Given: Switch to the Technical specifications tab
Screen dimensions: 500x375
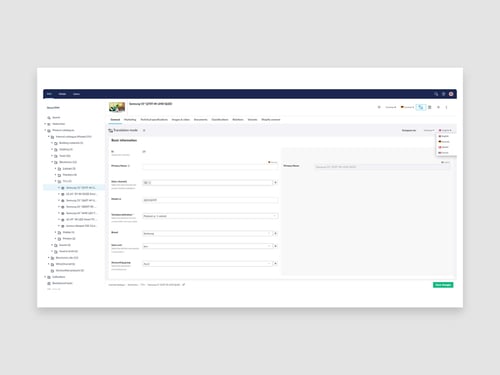Looking at the screenshot, I should click(154, 120).
